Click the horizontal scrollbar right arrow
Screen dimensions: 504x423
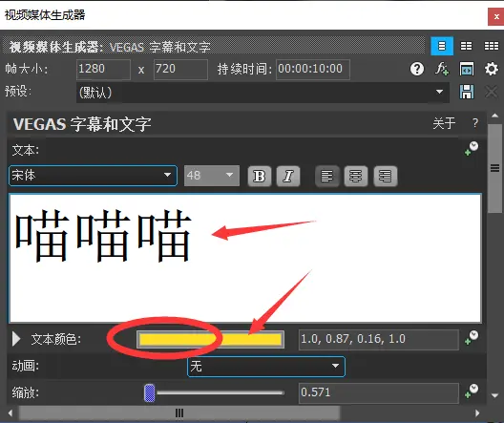(477, 413)
